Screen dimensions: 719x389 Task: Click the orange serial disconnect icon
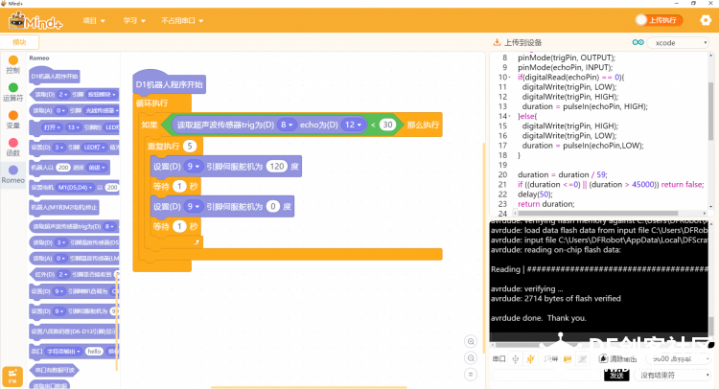pos(531,359)
